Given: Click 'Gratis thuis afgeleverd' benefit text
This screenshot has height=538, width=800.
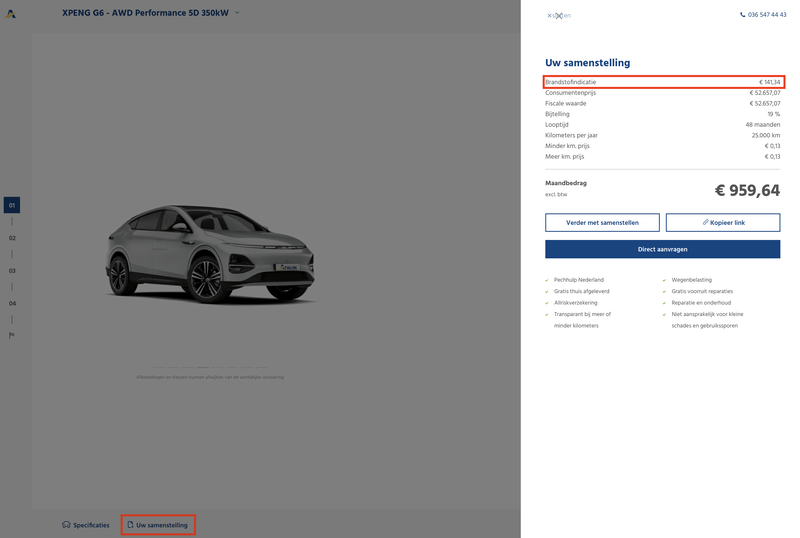Looking at the screenshot, I should 582,291.
